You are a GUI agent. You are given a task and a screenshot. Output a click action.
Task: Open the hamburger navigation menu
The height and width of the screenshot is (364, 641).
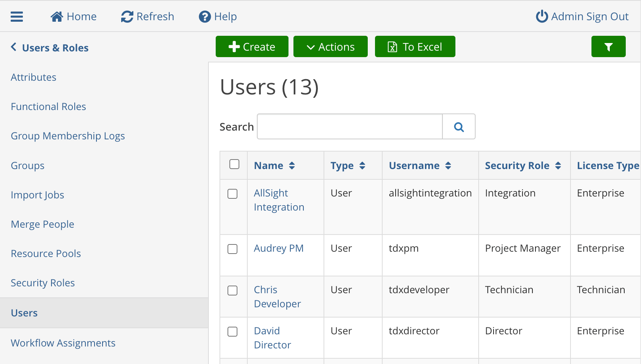click(x=17, y=16)
